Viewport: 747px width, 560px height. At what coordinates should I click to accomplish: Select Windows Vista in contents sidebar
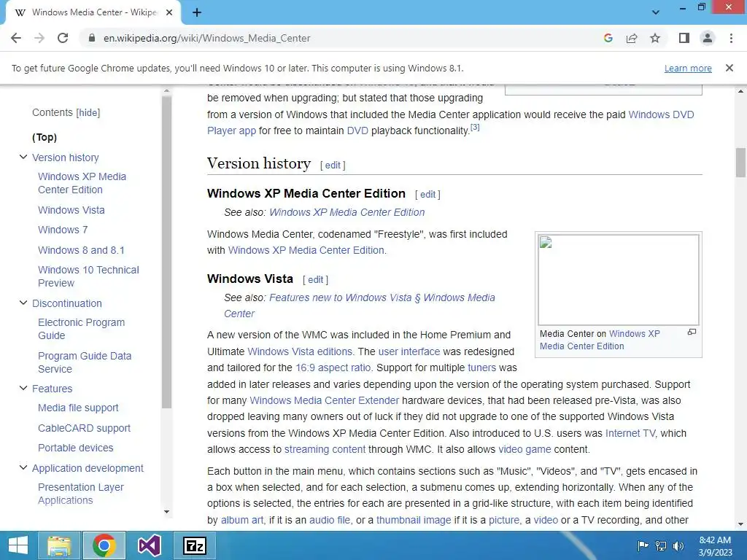71,210
